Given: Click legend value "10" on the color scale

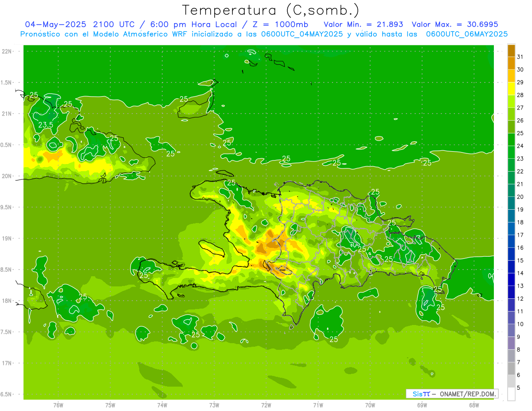Looking at the screenshot, I should [x=520, y=324].
